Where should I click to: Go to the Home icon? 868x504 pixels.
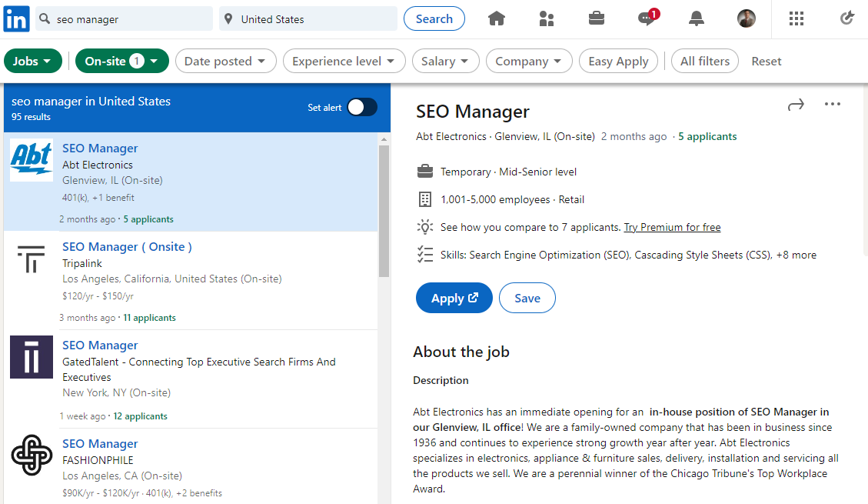click(x=497, y=18)
